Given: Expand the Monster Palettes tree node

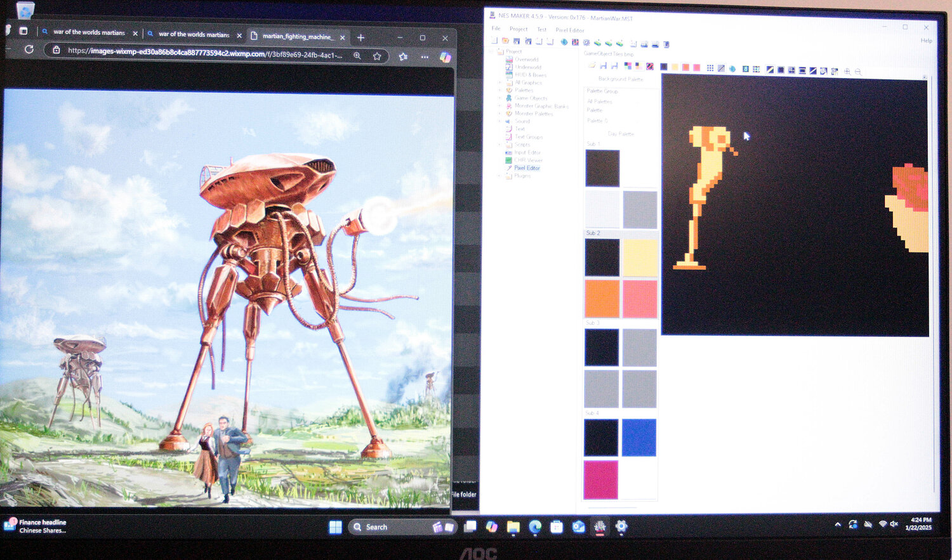Looking at the screenshot, I should click(500, 114).
